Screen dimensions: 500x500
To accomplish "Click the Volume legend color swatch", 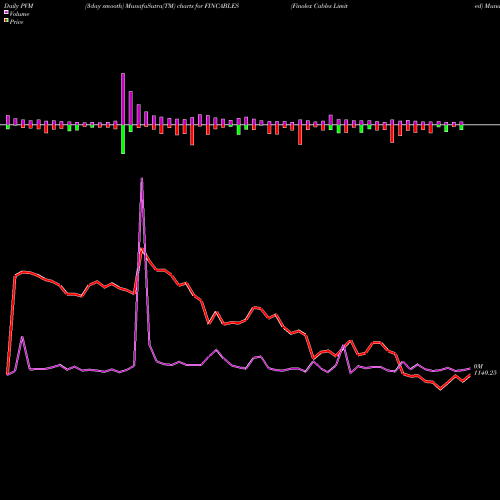I will [6, 12].
